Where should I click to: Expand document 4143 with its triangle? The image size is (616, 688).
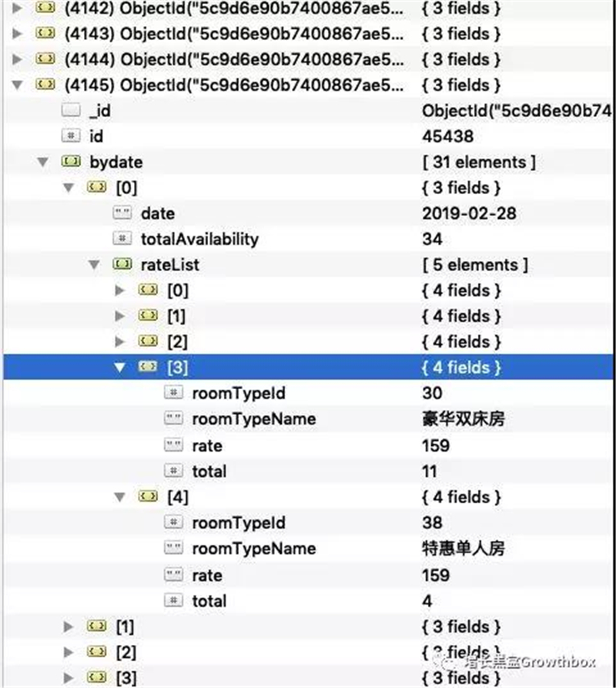point(17,33)
